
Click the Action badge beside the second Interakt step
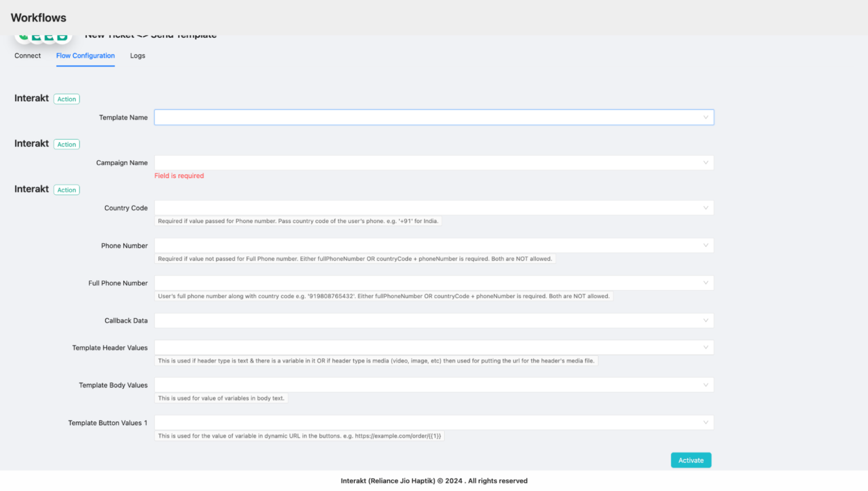(x=66, y=144)
